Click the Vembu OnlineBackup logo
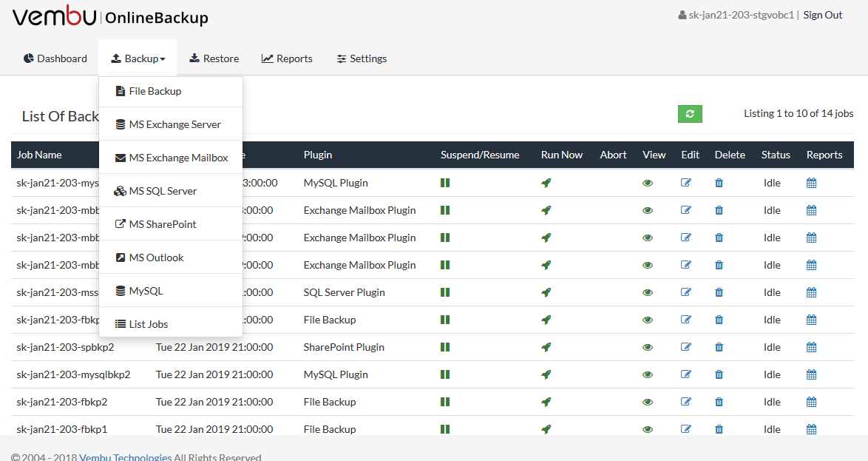The width and height of the screenshot is (868, 461). click(x=110, y=16)
